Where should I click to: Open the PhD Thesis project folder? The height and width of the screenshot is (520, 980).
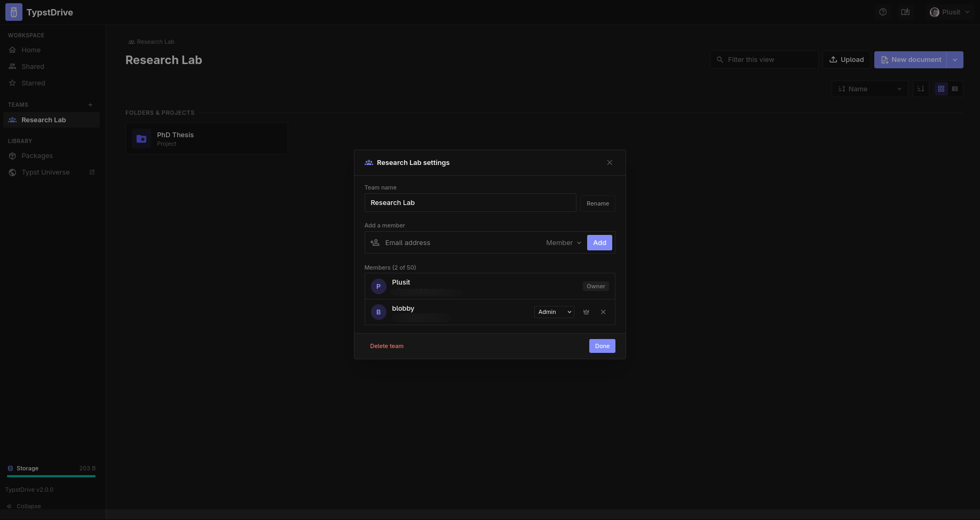[x=207, y=139]
